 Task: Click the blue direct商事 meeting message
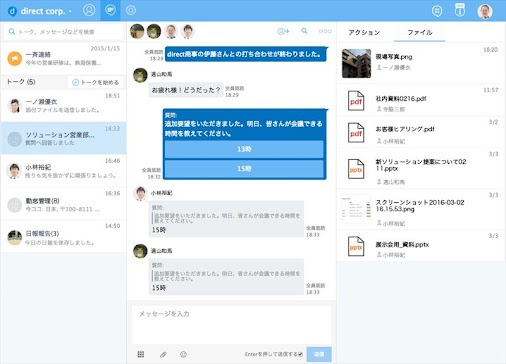tap(246, 54)
